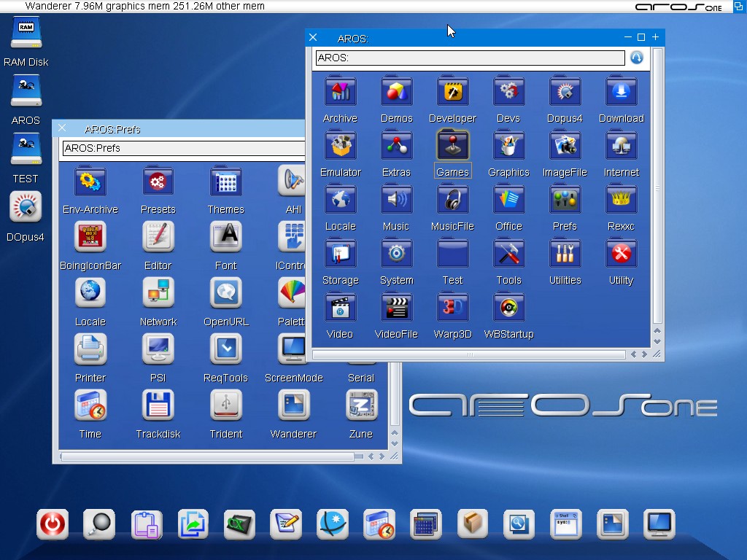Open the Zune preferences icon

361,405
